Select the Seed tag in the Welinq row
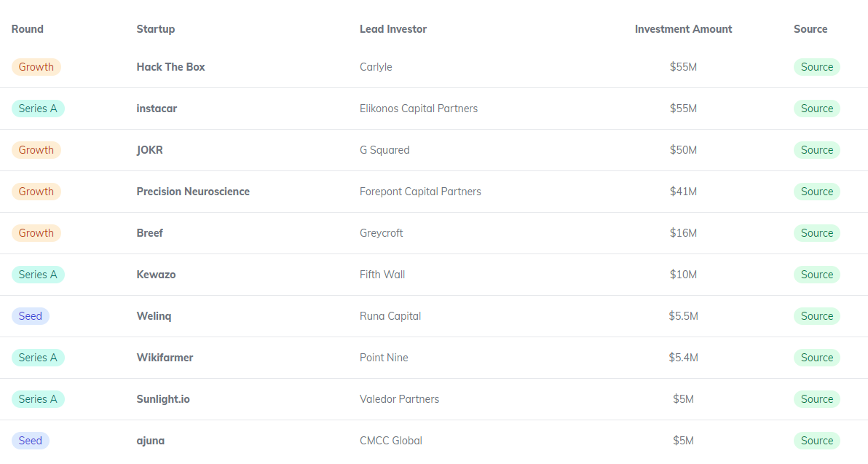 click(x=31, y=316)
